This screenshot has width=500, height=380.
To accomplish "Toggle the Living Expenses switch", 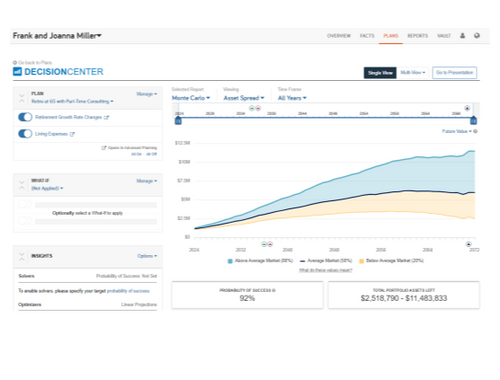I will [25, 134].
